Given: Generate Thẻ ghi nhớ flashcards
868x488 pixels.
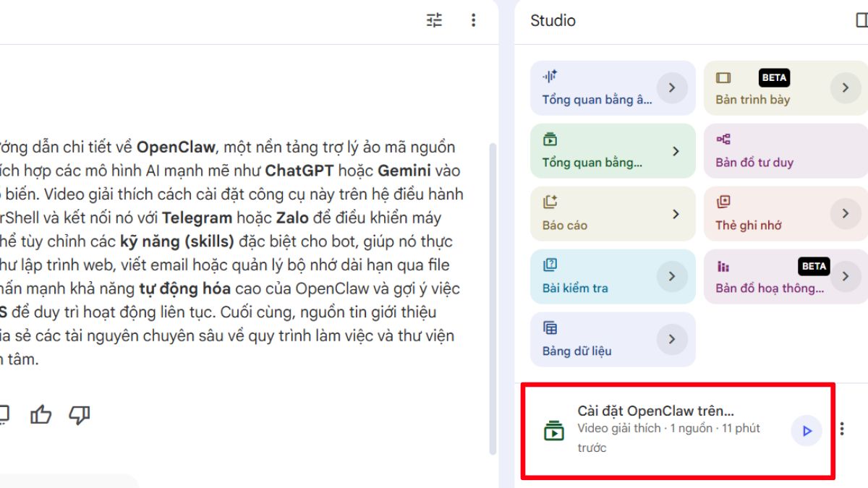Looking at the screenshot, I should tap(767, 213).
